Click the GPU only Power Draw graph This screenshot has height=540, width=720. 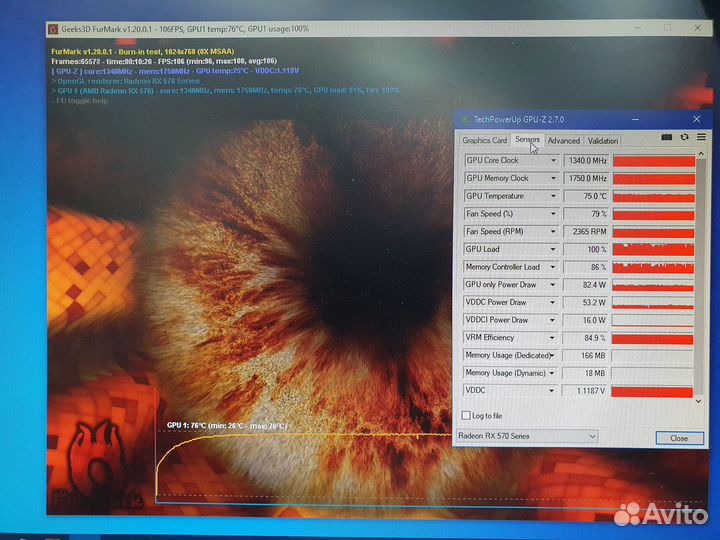[652, 285]
